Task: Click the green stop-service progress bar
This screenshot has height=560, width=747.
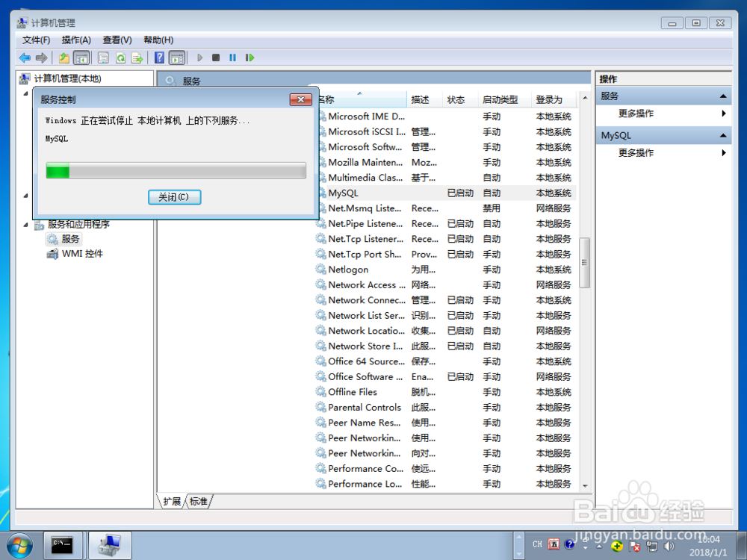Action: point(176,170)
